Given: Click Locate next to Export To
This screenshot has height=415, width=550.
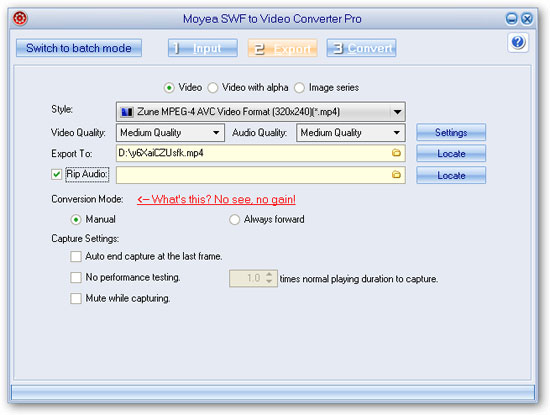Looking at the screenshot, I should pos(451,154).
